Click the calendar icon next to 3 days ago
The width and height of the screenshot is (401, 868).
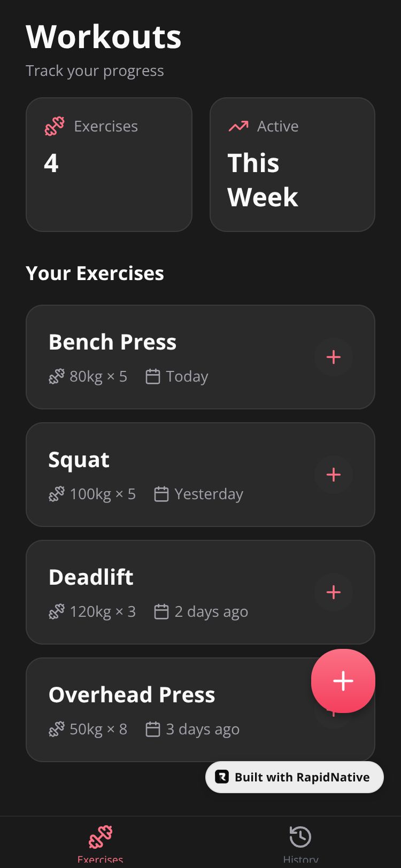[153, 729]
